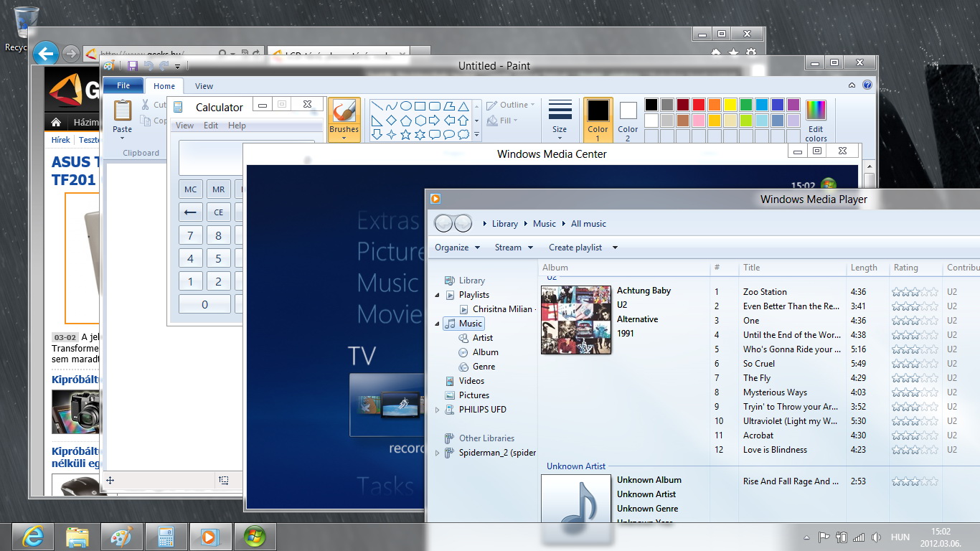The height and width of the screenshot is (551, 980).
Task: Click the Paste clipboard icon in Paint
Action: [x=123, y=110]
